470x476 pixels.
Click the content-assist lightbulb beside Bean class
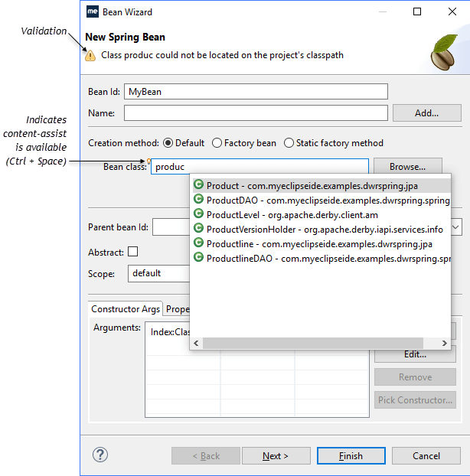point(149,161)
